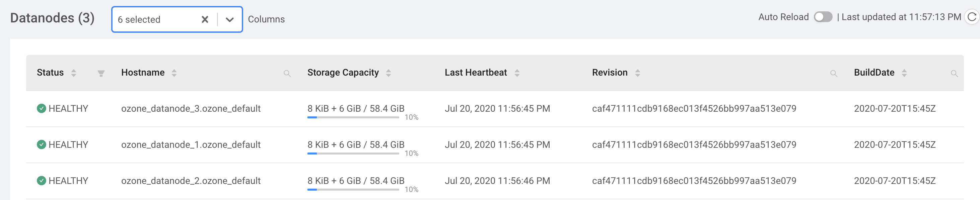Click the Revision column header
This screenshot has height=200, width=980.
pos(610,73)
